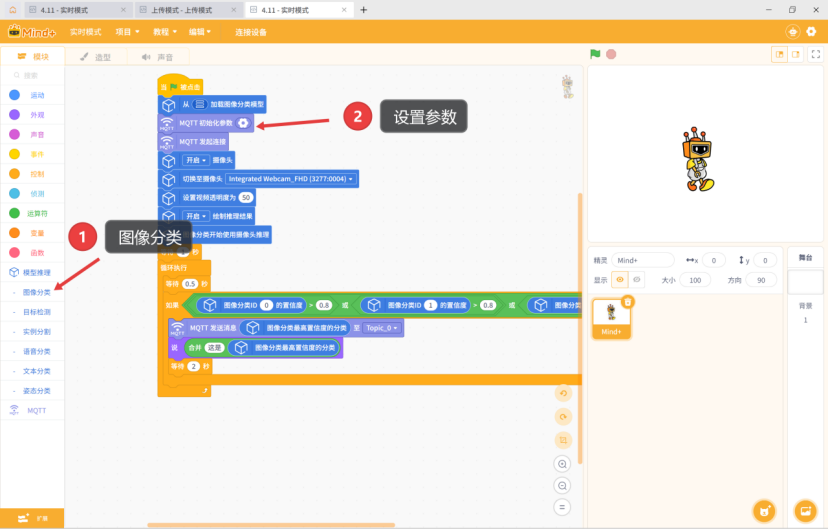Select 图像分类 in the model inference list
Viewport: 828px width, 530px height.
pyautogui.click(x=36, y=292)
